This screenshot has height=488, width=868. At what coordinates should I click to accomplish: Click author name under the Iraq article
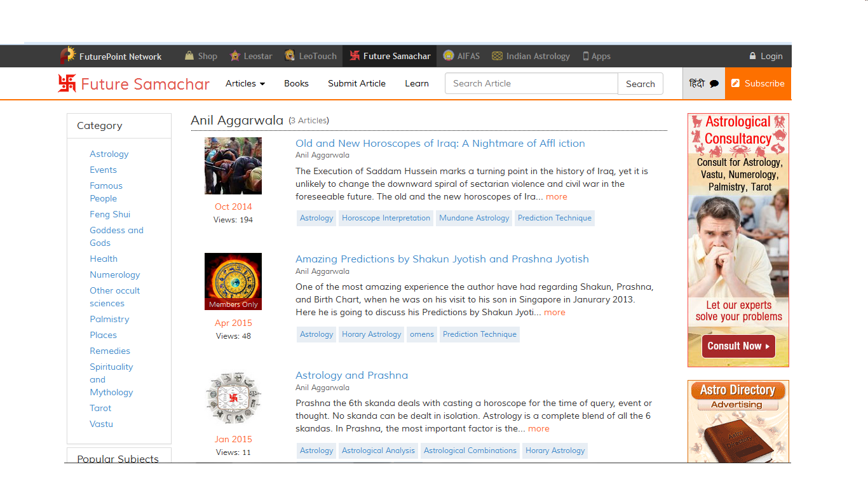pyautogui.click(x=322, y=155)
